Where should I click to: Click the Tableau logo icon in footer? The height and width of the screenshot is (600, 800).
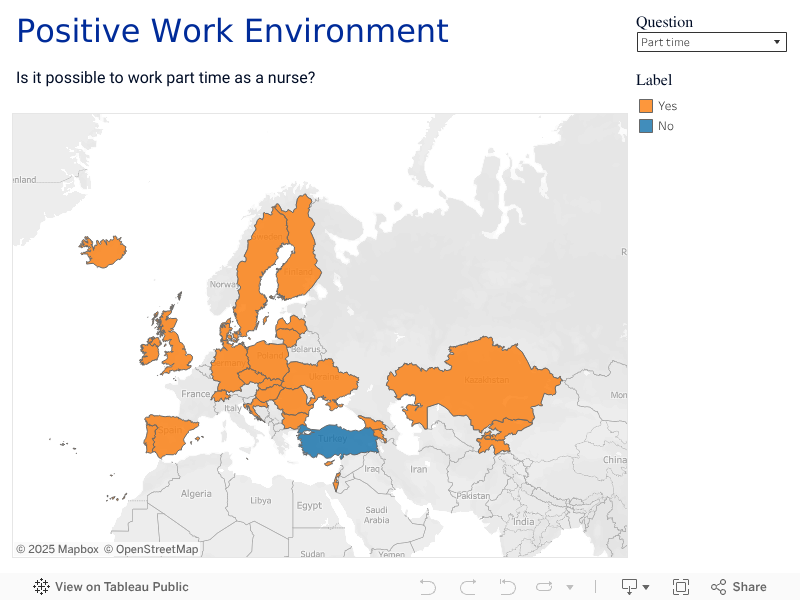tap(41, 587)
